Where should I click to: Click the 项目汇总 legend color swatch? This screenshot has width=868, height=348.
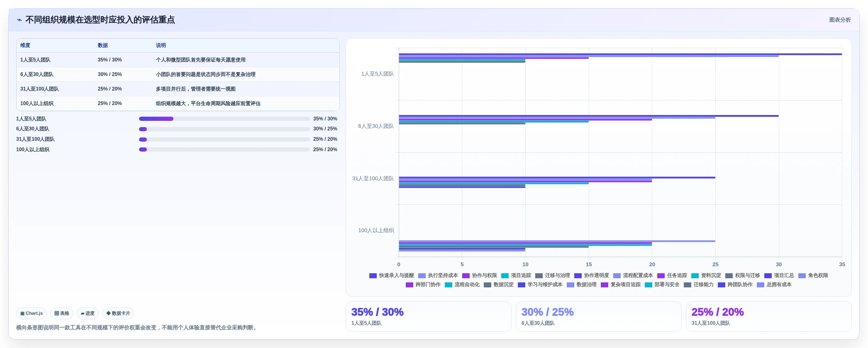coord(768,276)
